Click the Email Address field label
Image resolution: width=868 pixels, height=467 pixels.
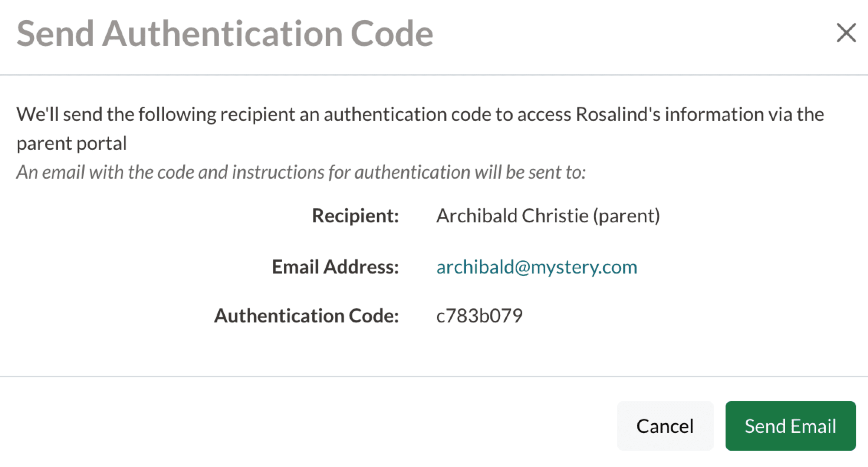click(x=335, y=267)
